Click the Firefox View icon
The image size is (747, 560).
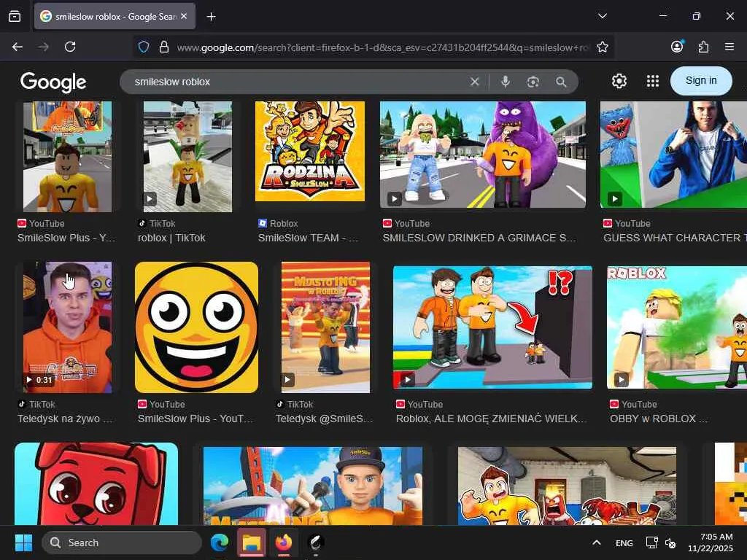point(15,16)
